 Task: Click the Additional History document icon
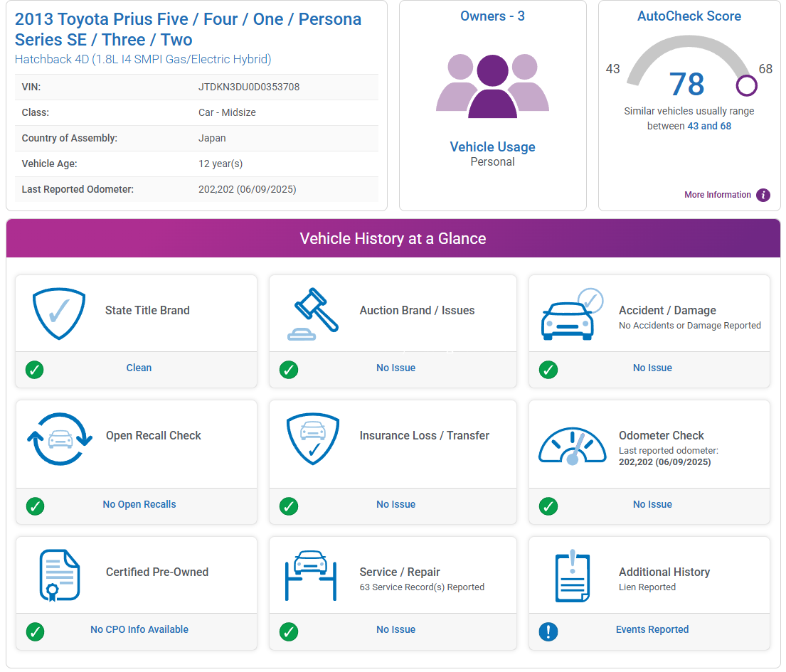[x=572, y=575]
